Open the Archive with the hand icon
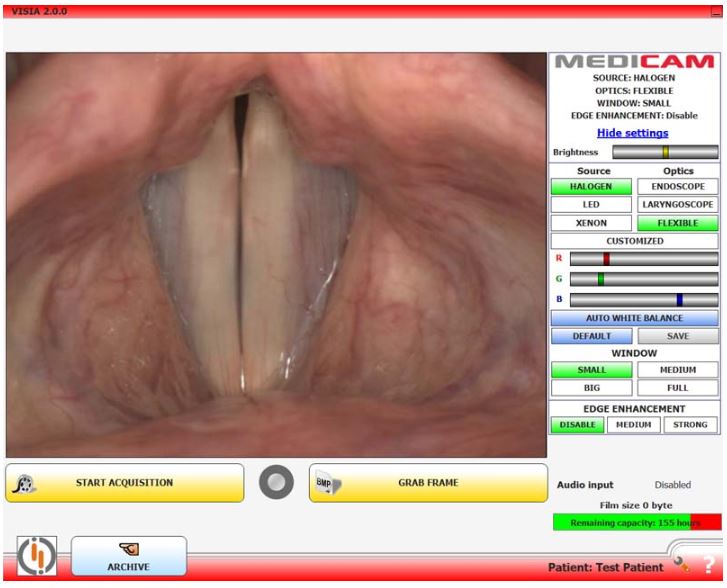Image resolution: width=727 pixels, height=588 pixels. 129,556
